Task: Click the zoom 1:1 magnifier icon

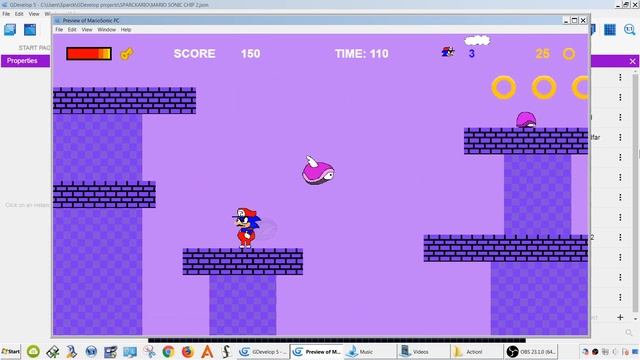Action: (629, 29)
